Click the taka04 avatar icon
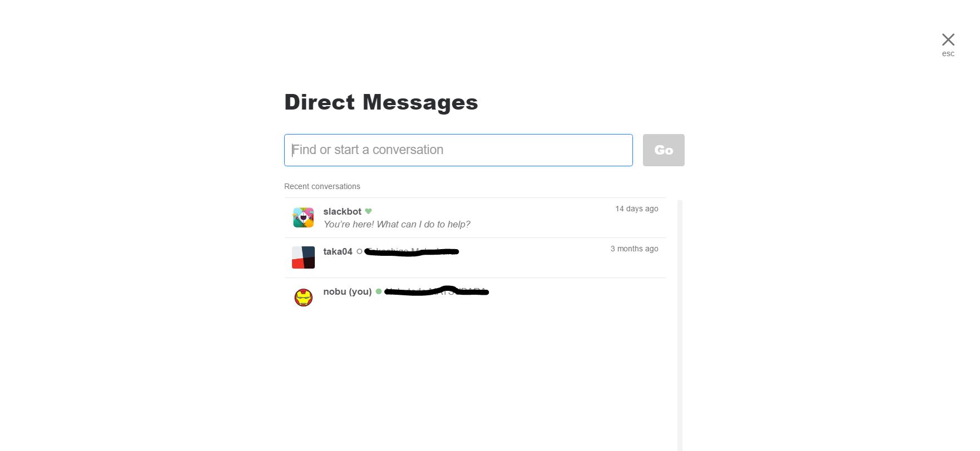This screenshot has width=980, height=451. (x=303, y=257)
